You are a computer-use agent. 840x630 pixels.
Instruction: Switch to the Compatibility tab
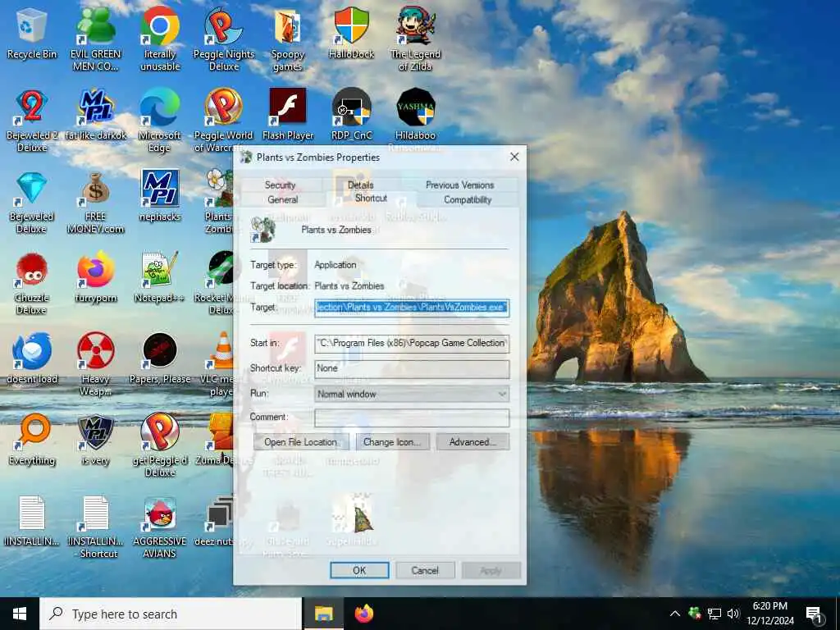click(467, 199)
